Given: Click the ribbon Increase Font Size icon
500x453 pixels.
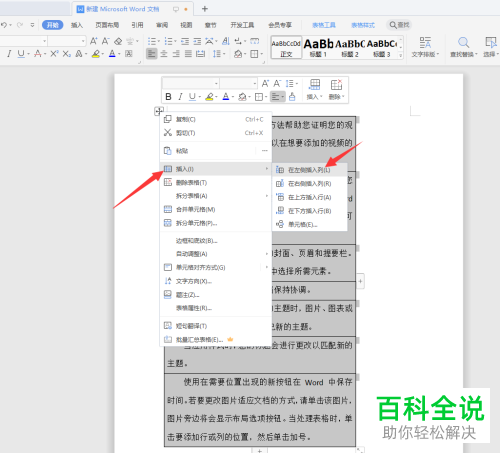Looking at the screenshot, I should (94, 41).
